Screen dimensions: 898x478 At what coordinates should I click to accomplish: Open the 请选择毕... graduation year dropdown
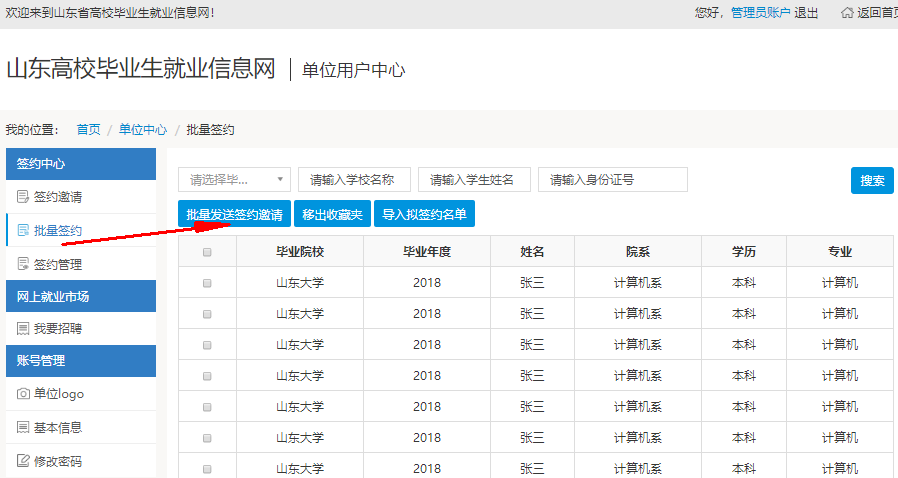tap(234, 180)
